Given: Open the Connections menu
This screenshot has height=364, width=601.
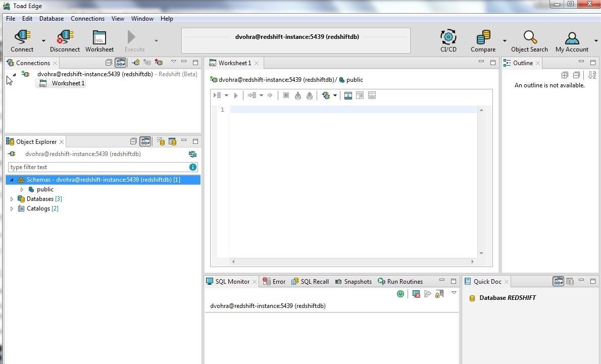Looking at the screenshot, I should [x=87, y=18].
